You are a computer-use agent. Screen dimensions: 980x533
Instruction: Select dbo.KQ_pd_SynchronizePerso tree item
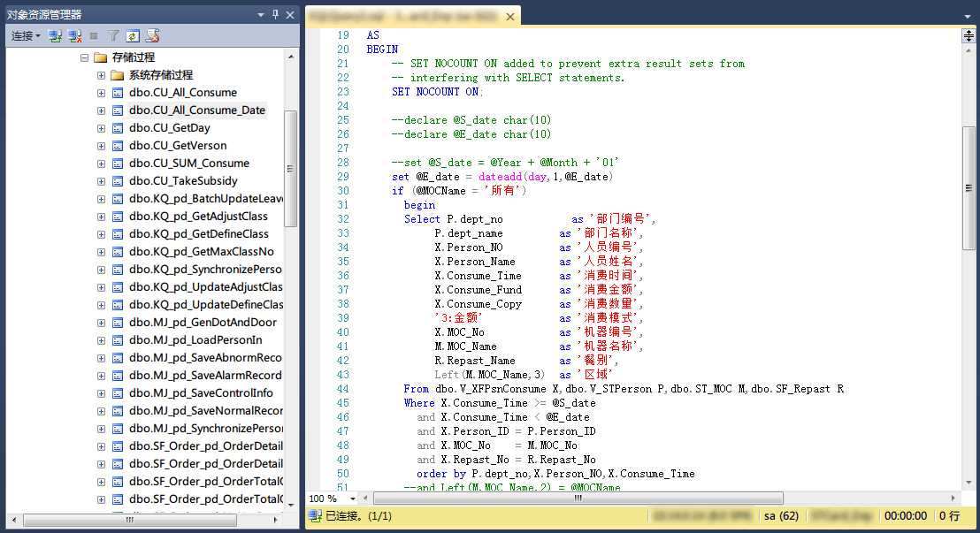[x=205, y=270]
